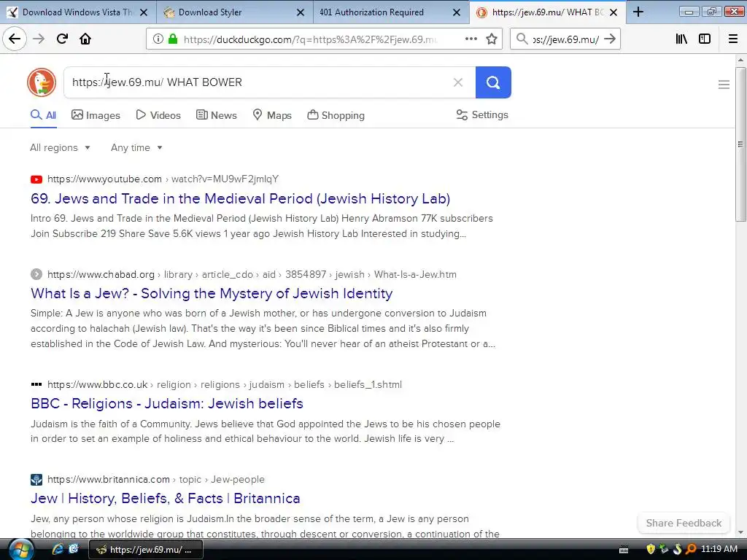
Task: Open the Settings dropdown on DuckDuckGo
Action: point(482,114)
